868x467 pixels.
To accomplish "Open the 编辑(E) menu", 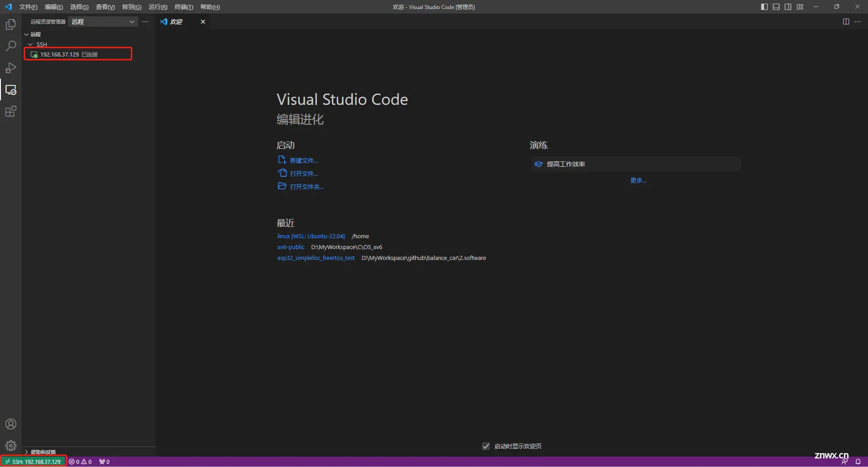I will [x=54, y=7].
